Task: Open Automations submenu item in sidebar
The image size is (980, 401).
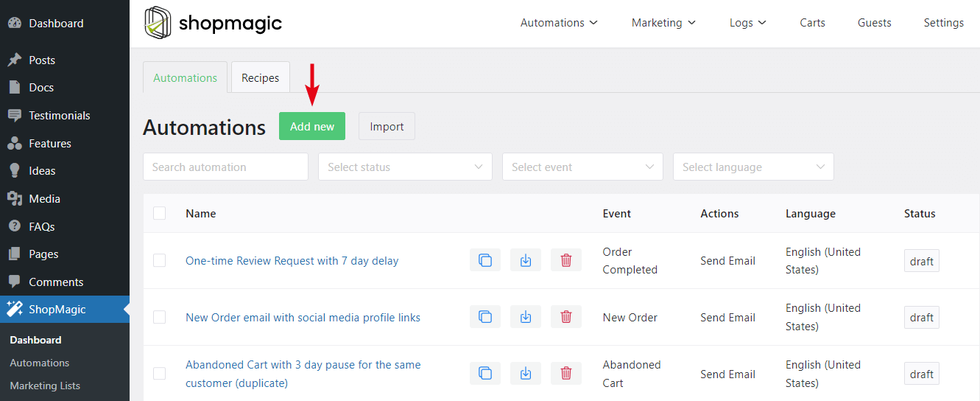Action: (40, 363)
